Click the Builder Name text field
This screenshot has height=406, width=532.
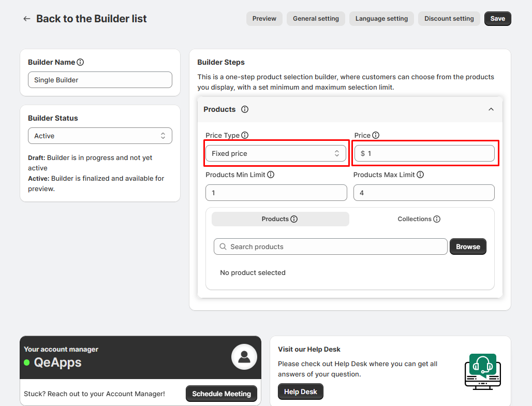[100, 80]
